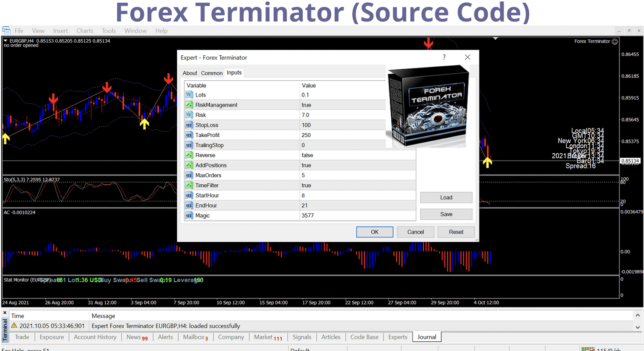Open the Charts menu
This screenshot has height=351, width=644.
click(85, 31)
